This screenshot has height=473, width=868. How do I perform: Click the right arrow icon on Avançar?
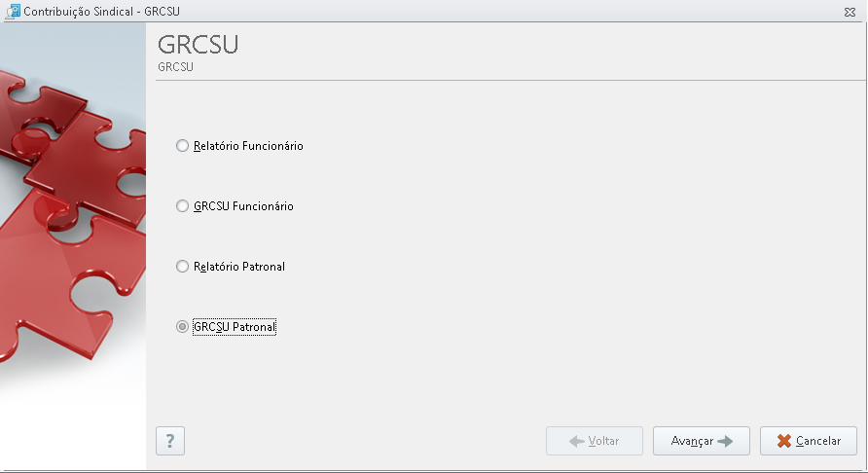[725, 442]
